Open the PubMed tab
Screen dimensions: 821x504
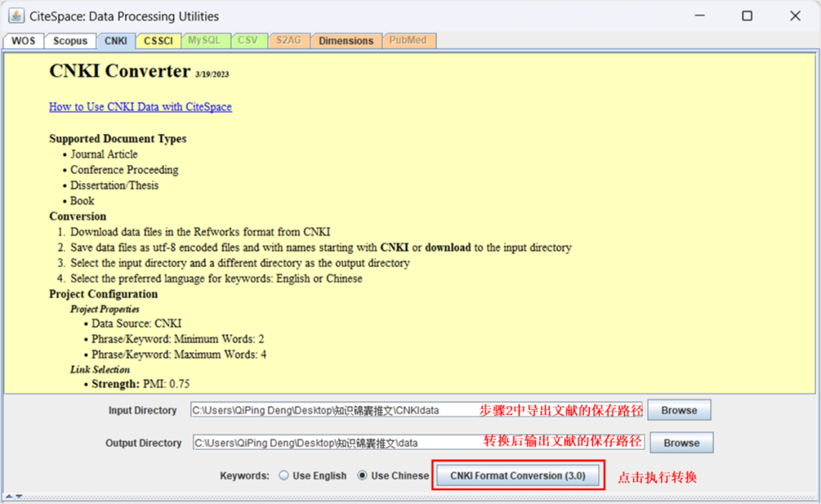tap(408, 40)
